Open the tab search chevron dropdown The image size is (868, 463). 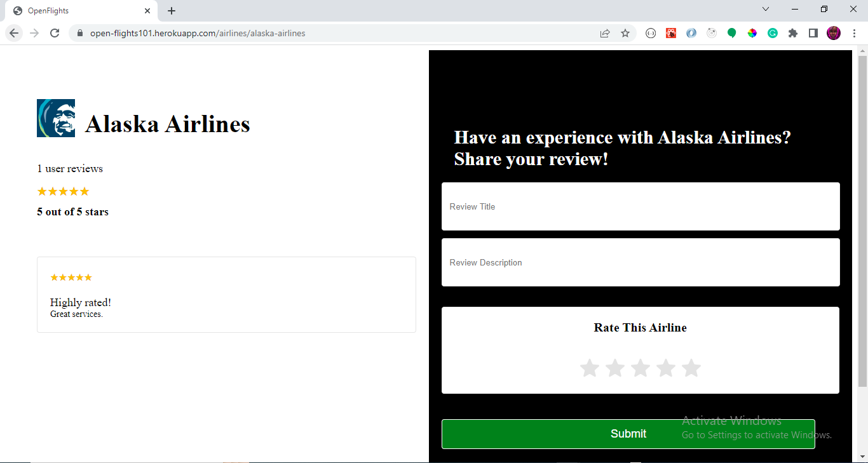coord(766,9)
